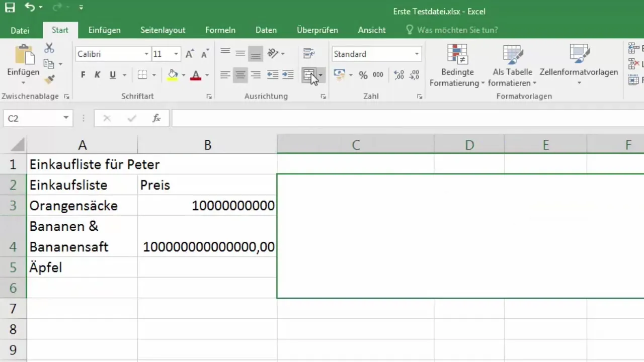This screenshot has width=644, height=362.
Task: Align cell text right
Action: point(256,75)
